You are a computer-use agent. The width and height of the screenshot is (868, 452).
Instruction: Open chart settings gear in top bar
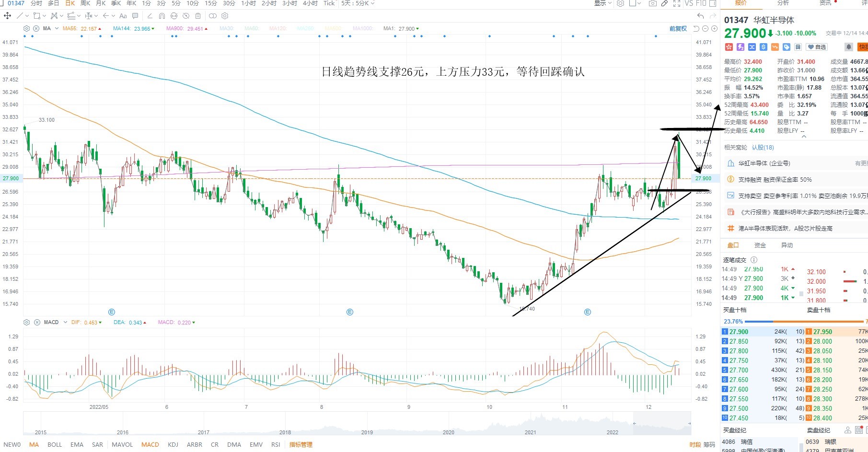(x=620, y=3)
